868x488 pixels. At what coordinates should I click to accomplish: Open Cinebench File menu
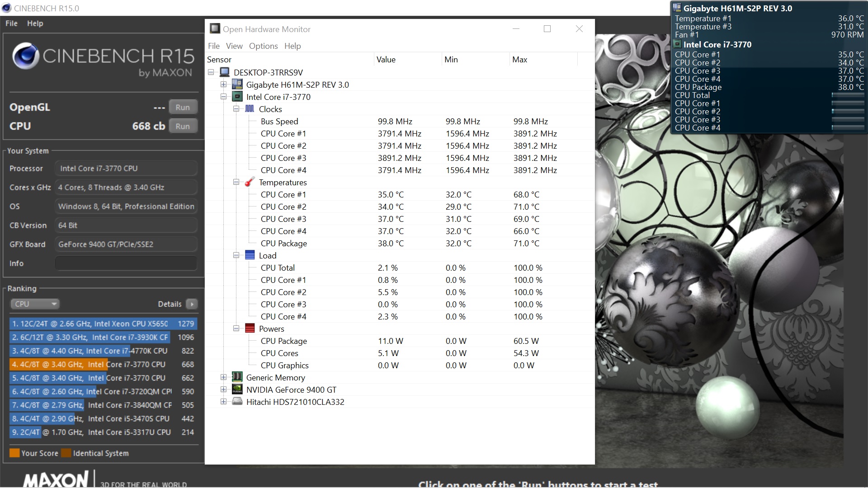tap(11, 23)
